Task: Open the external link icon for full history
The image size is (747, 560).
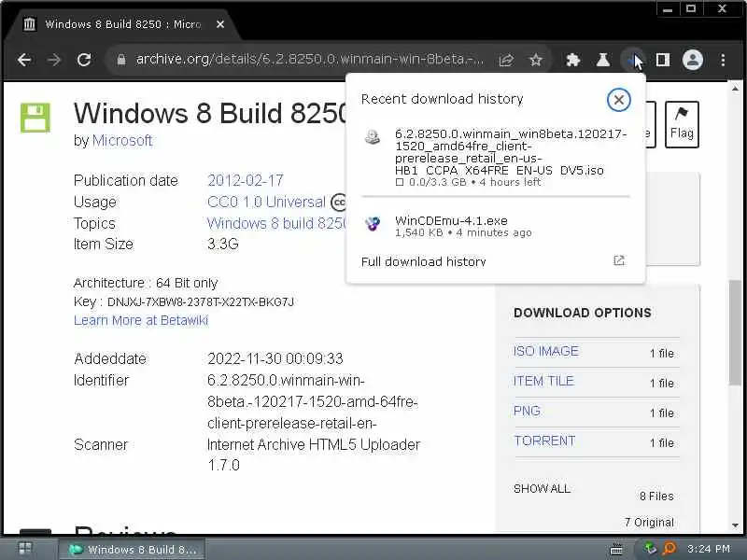Action: (x=619, y=260)
